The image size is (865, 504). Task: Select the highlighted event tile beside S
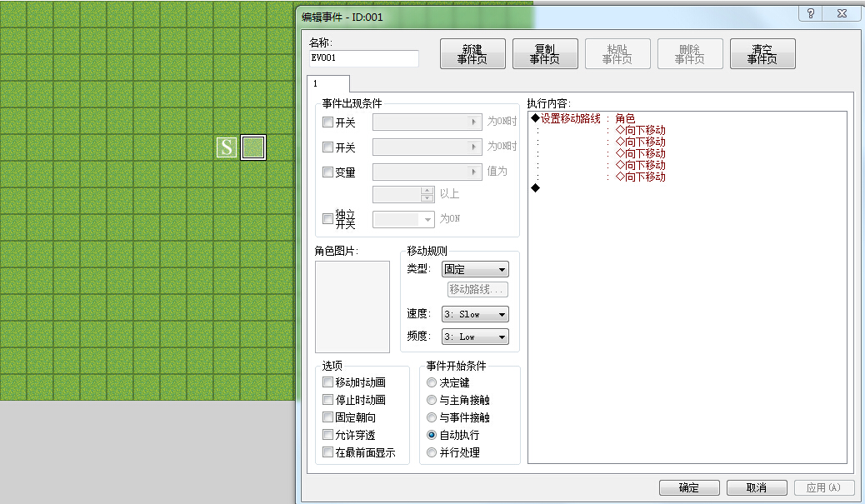coord(253,147)
